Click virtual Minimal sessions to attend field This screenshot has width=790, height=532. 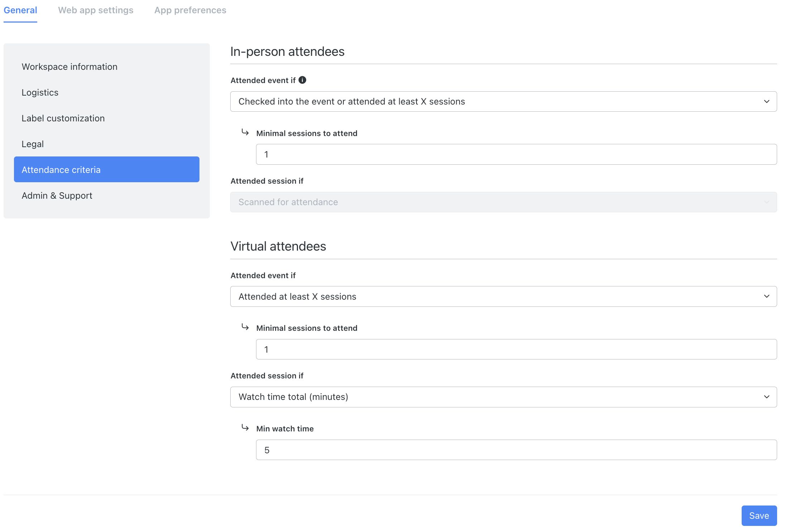pos(516,349)
